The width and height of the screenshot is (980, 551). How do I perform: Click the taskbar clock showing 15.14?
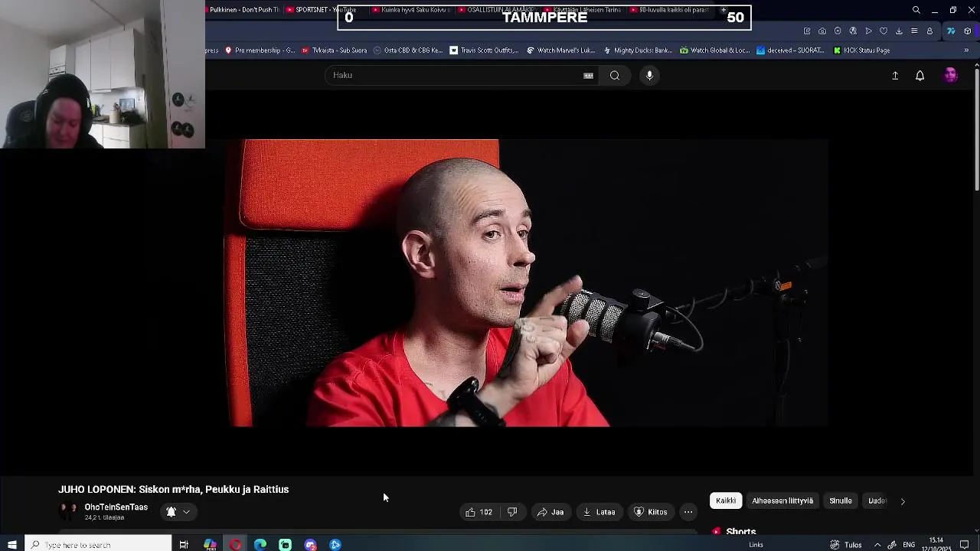click(936, 545)
